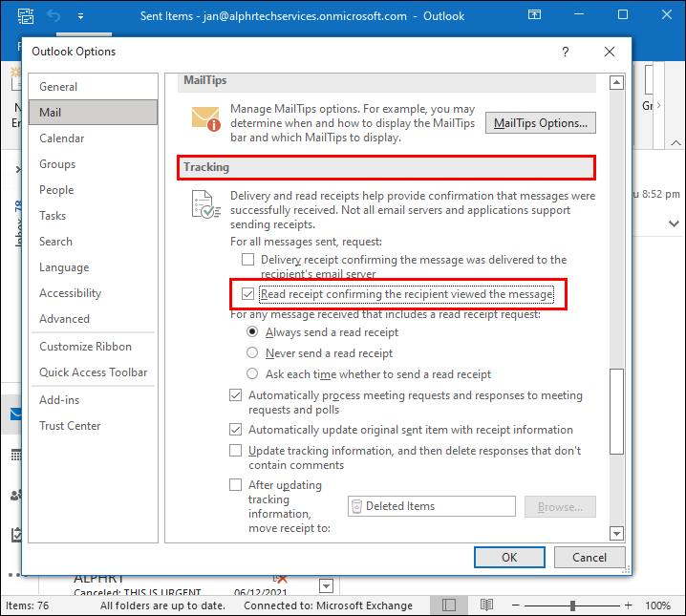686x616 pixels.
Task: Click the Send/Receive icon in the title bar
Action: [x=26, y=15]
